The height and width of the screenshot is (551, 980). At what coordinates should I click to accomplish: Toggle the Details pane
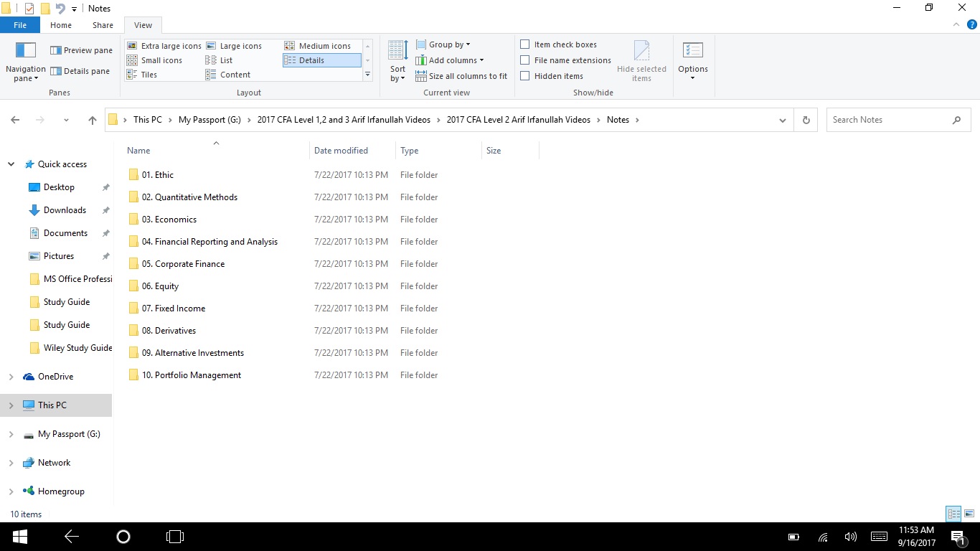(x=80, y=71)
